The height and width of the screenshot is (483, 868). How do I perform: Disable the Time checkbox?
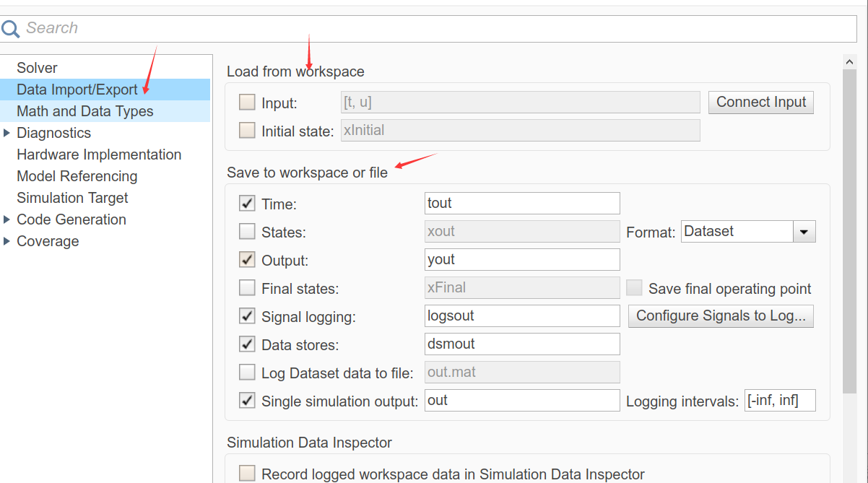coord(247,203)
